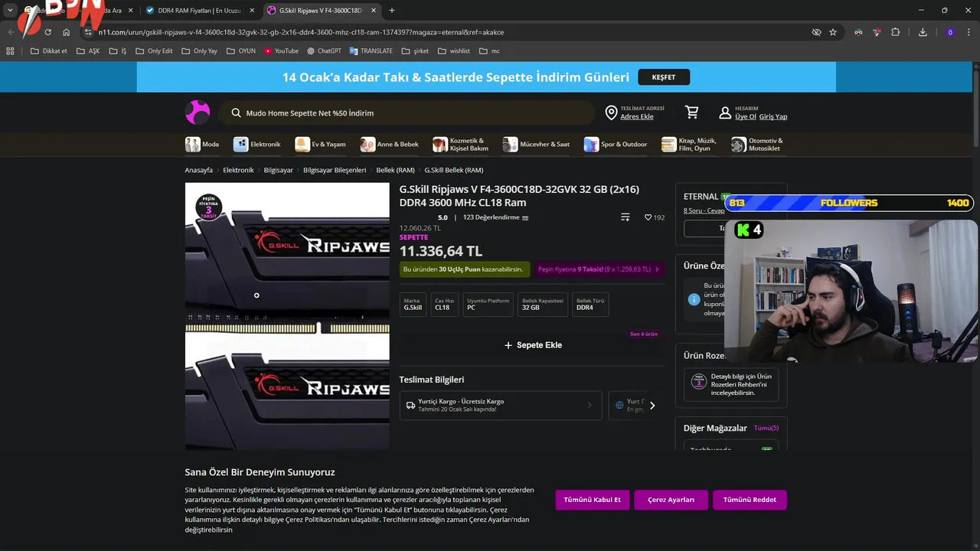Accept all cookies with Tümünü Kabul Et
The width and height of the screenshot is (980, 551).
[x=592, y=500]
